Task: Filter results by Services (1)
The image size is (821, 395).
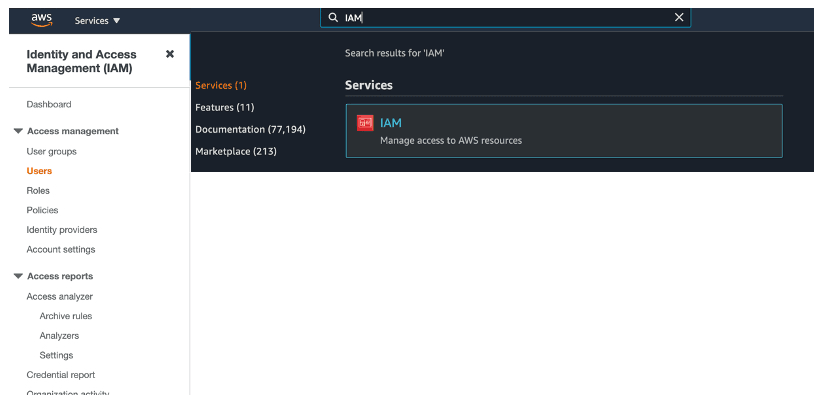Action: 221,85
